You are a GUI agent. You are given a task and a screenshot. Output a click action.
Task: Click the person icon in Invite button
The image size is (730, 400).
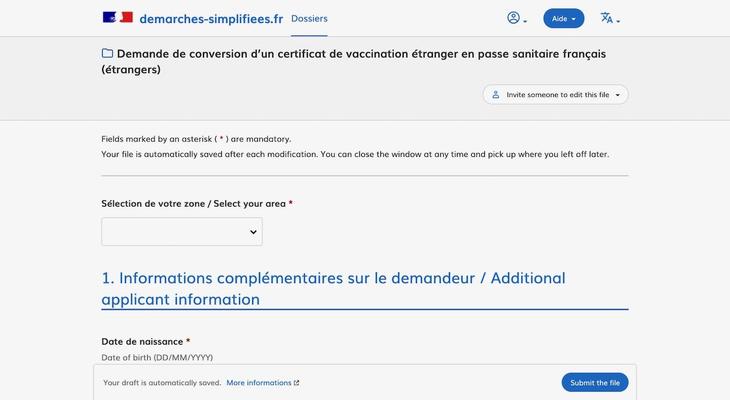tap(495, 95)
